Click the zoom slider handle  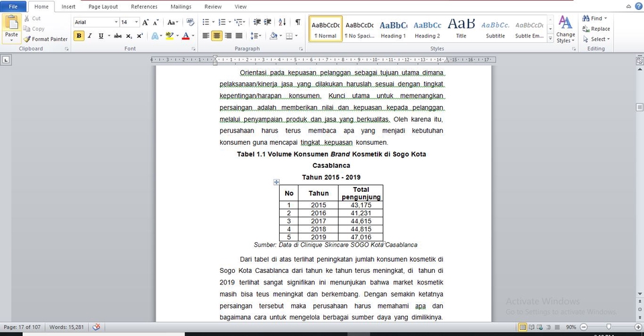(608, 327)
